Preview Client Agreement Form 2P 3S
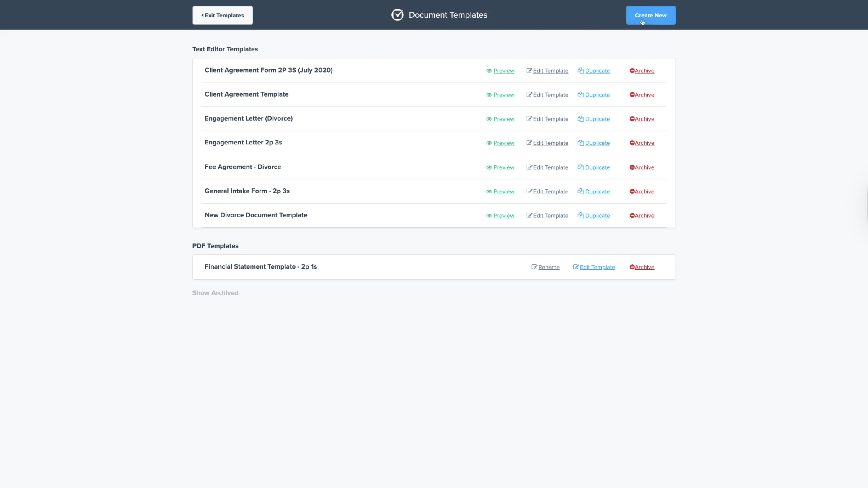This screenshot has height=488, width=868. tap(504, 71)
